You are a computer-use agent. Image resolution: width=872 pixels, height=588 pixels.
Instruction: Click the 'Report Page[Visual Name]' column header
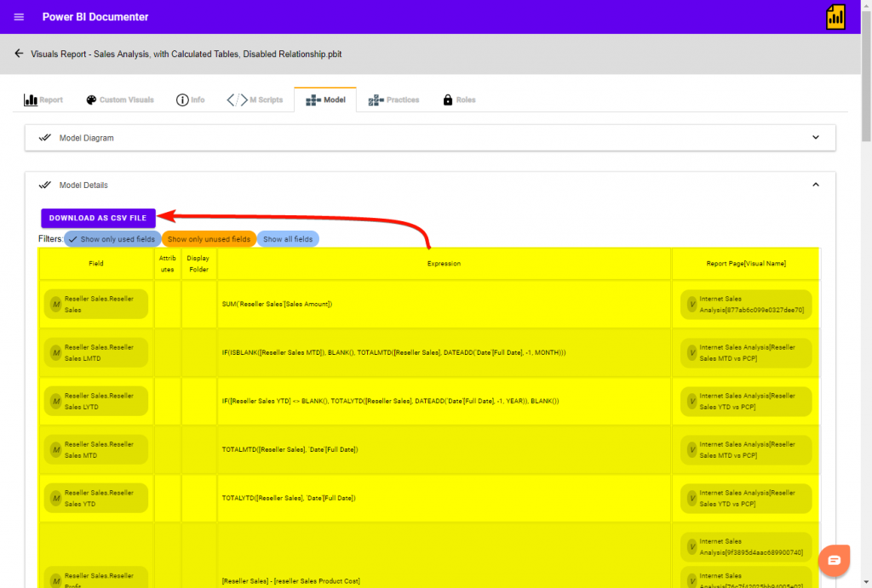click(x=746, y=264)
